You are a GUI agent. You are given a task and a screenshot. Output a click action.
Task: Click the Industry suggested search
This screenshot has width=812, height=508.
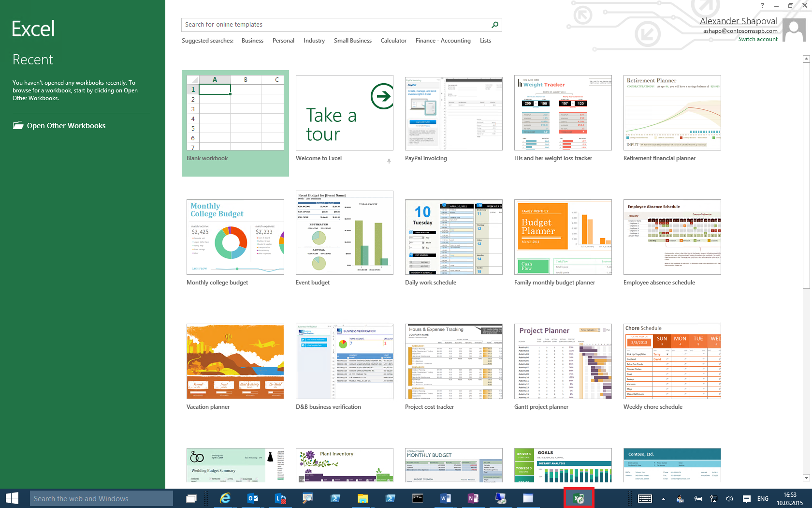[314, 41]
